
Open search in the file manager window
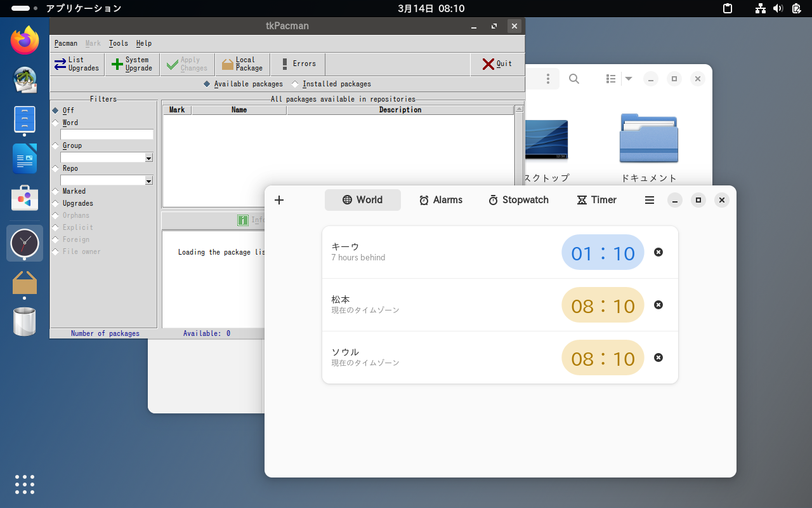click(574, 79)
